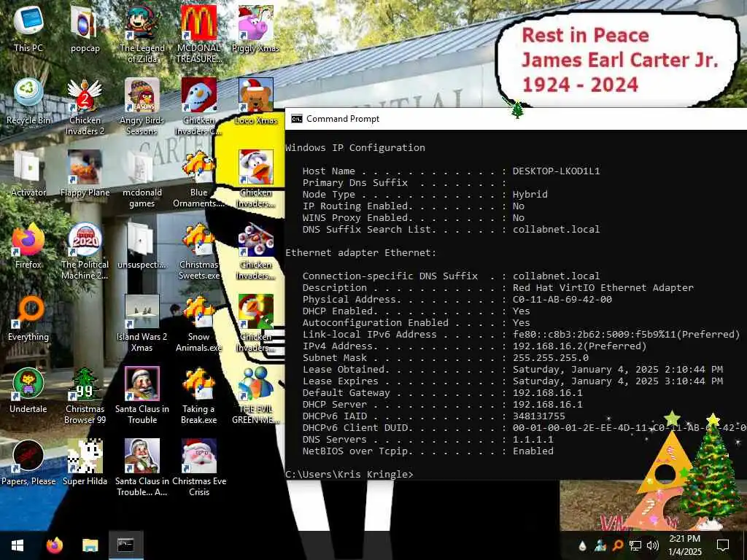
Task: Launch the Undertale shortcut
Action: 28,391
